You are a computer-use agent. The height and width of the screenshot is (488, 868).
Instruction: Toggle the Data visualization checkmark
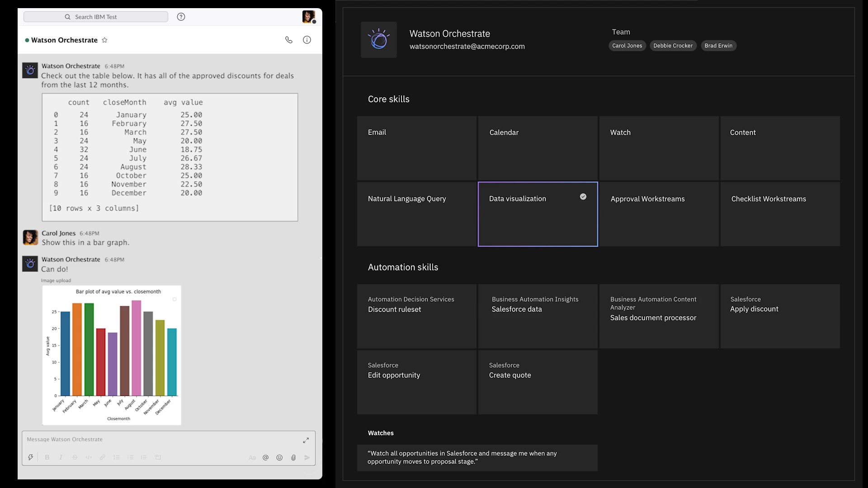pos(583,197)
